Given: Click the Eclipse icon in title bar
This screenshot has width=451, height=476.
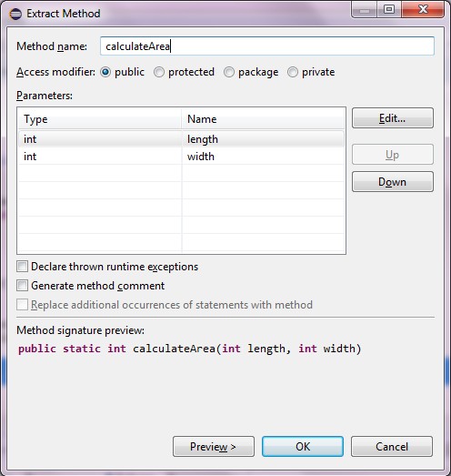Looking at the screenshot, I should (15, 14).
